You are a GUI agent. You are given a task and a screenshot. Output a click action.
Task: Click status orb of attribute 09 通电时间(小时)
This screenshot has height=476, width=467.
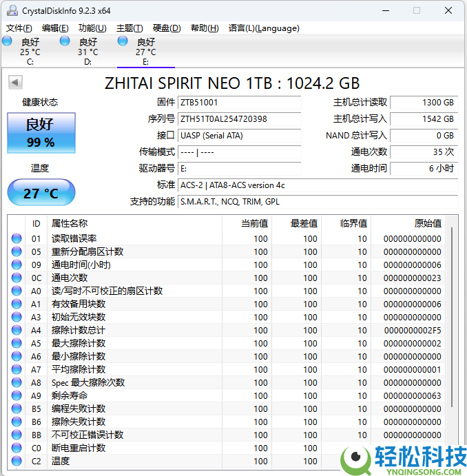point(17,265)
